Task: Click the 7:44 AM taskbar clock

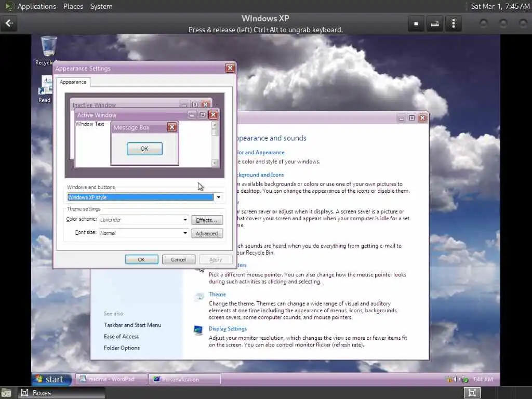Action: (x=483, y=379)
